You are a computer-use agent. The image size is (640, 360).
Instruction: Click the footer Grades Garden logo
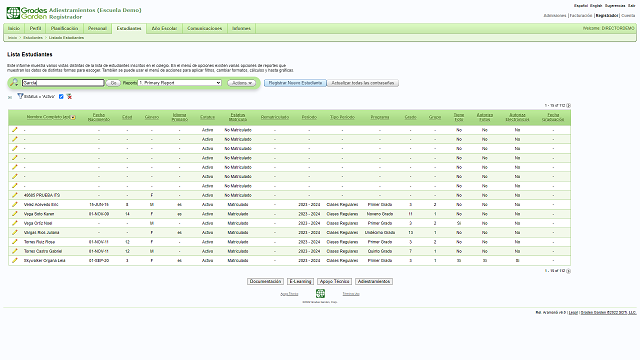point(320,293)
